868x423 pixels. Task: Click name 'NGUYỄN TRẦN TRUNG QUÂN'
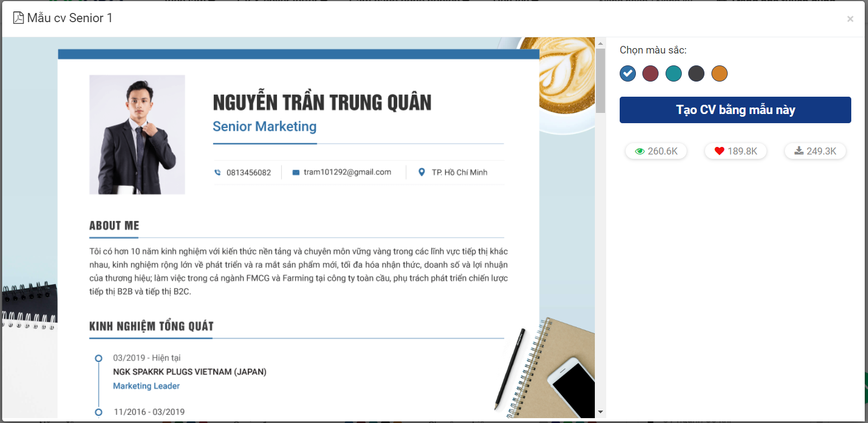click(322, 102)
